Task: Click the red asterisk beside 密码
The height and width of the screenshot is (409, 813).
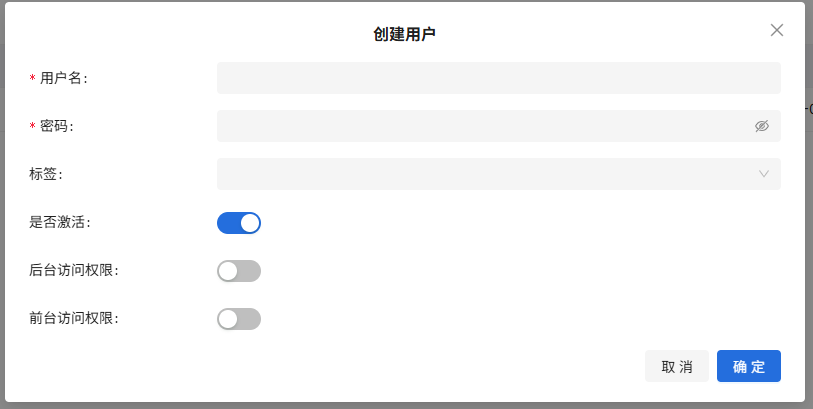Action: [33, 127]
